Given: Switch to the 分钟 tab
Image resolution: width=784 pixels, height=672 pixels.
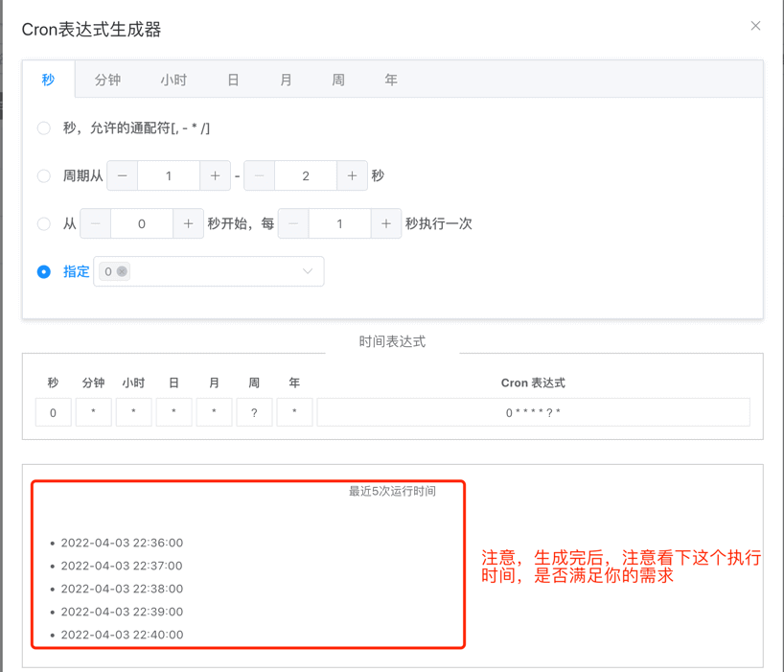Looking at the screenshot, I should tap(107, 81).
